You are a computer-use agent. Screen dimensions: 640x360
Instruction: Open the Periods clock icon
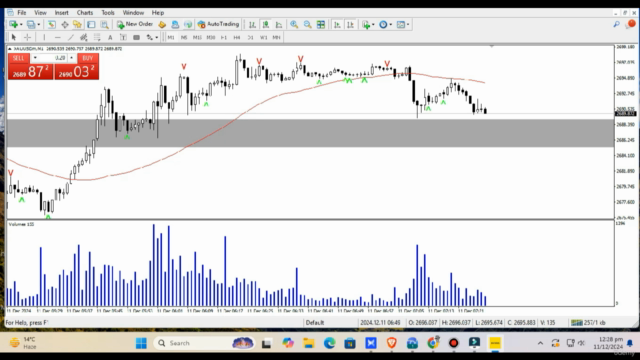383,24
